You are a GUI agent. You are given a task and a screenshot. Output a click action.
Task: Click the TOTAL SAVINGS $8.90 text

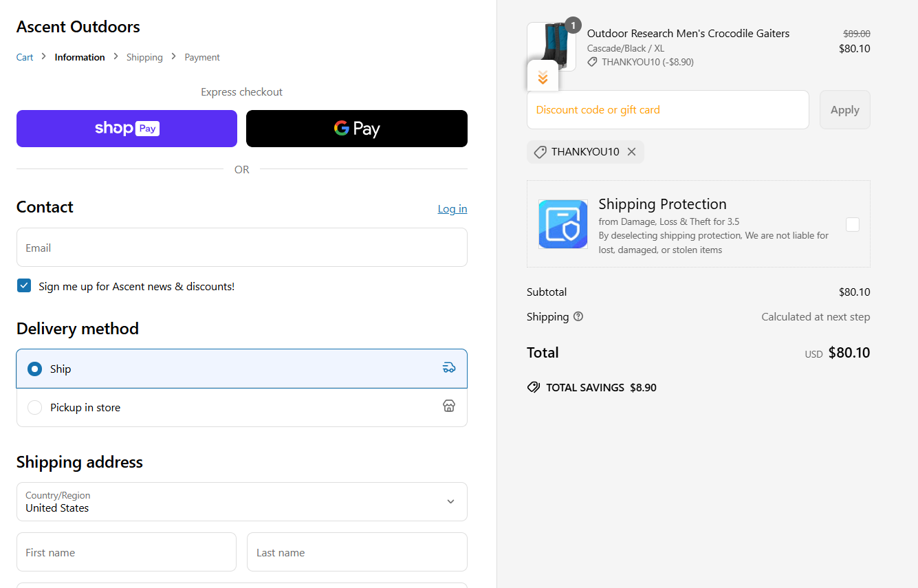pos(601,387)
